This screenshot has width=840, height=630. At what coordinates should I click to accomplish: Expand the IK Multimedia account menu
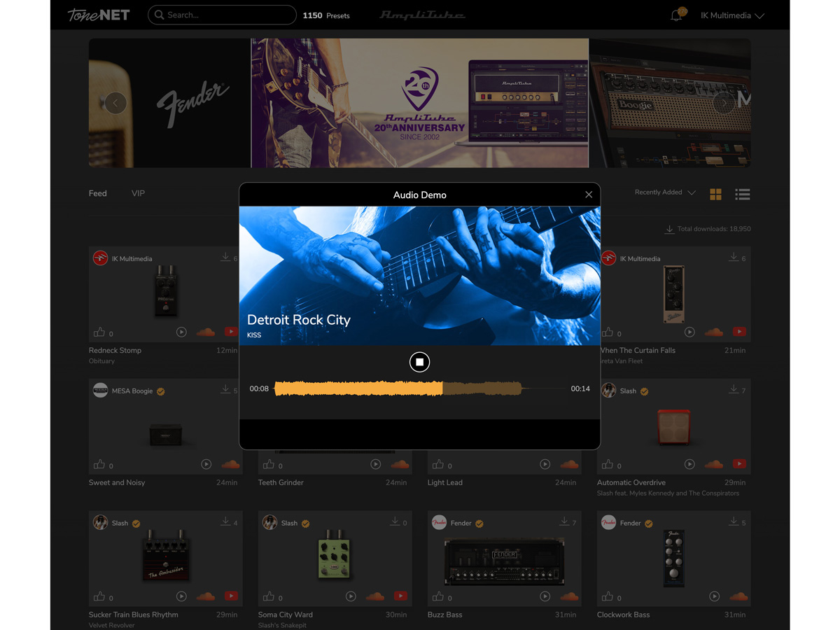click(732, 15)
